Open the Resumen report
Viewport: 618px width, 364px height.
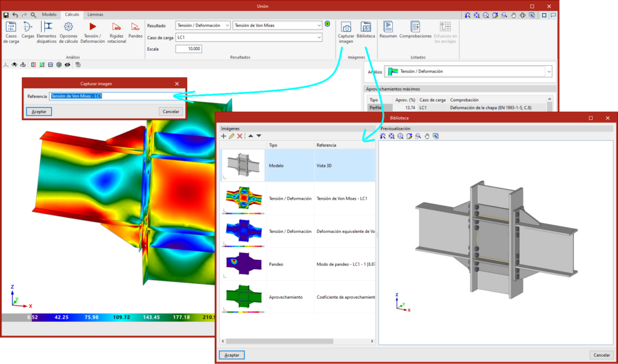[x=388, y=30]
